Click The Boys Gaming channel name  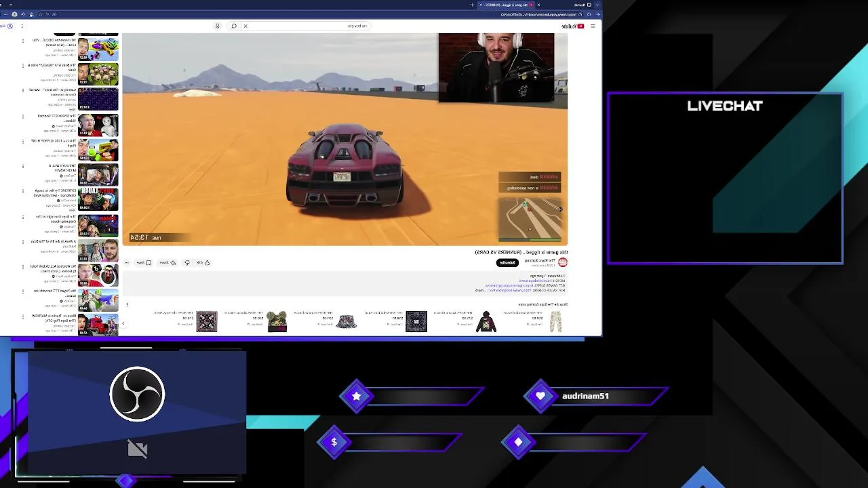coord(540,260)
